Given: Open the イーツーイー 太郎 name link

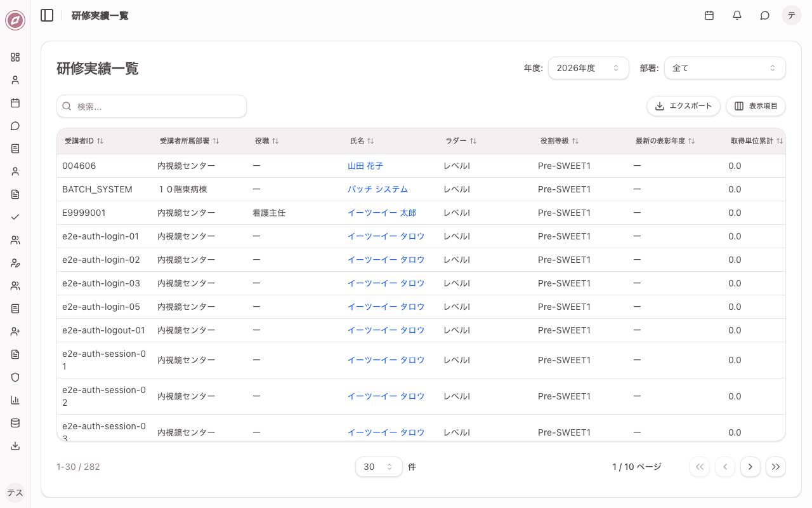Looking at the screenshot, I should click(382, 213).
